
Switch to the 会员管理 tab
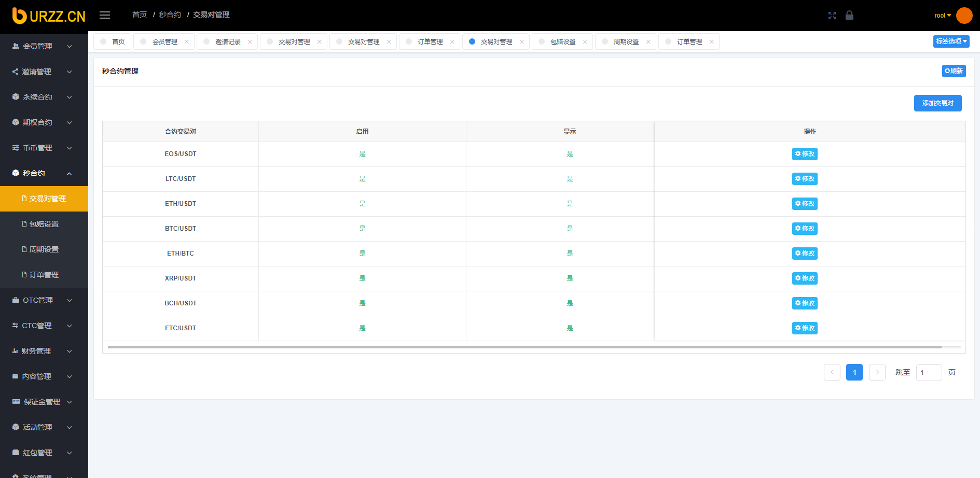pyautogui.click(x=164, y=42)
